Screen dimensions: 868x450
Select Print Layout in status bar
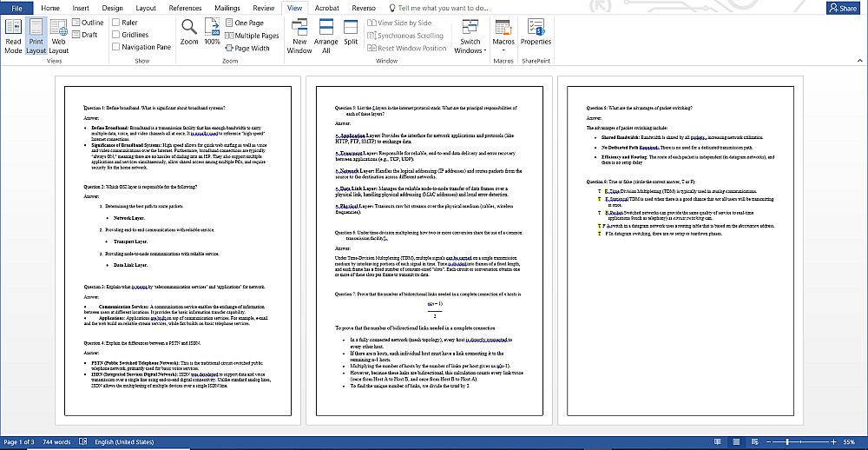click(x=737, y=441)
